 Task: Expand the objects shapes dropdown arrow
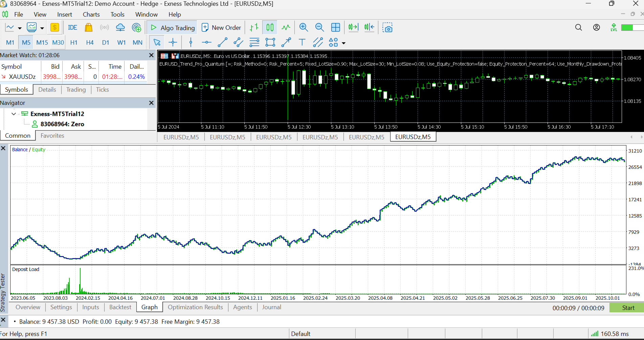click(x=344, y=43)
